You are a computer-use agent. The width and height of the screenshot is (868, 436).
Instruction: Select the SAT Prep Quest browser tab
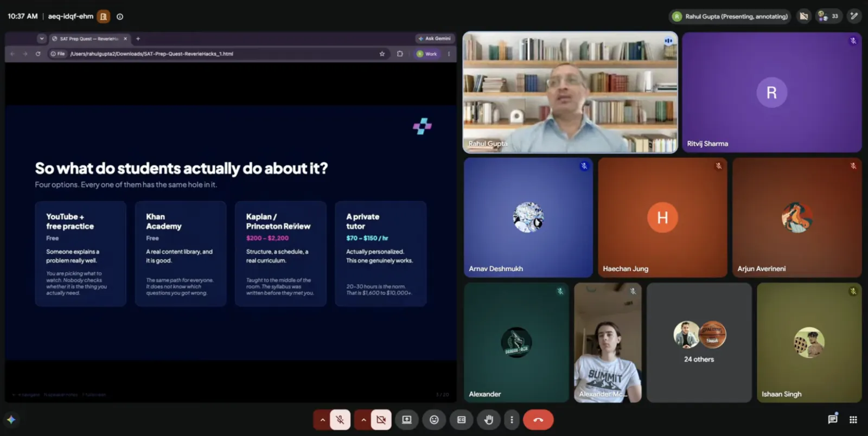89,39
